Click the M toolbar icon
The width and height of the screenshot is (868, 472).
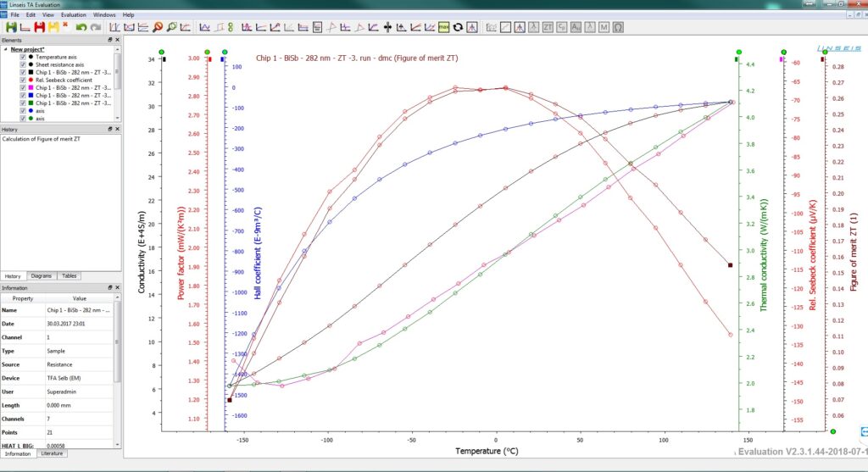(x=604, y=27)
